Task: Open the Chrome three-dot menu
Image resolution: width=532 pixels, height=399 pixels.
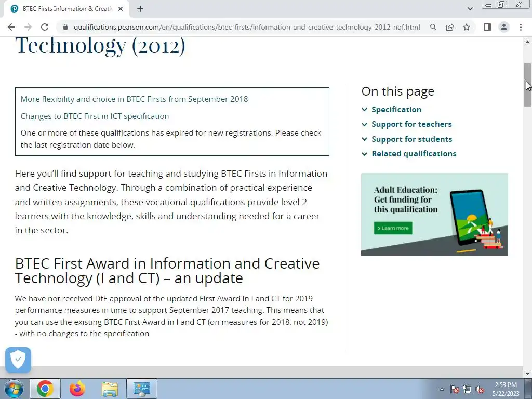Action: [x=521, y=27]
